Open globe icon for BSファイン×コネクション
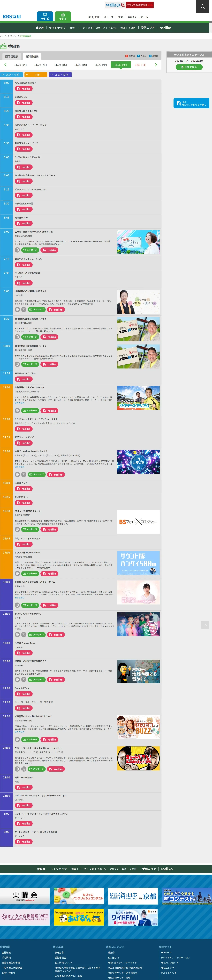This screenshot has height=980, width=212. point(17,529)
